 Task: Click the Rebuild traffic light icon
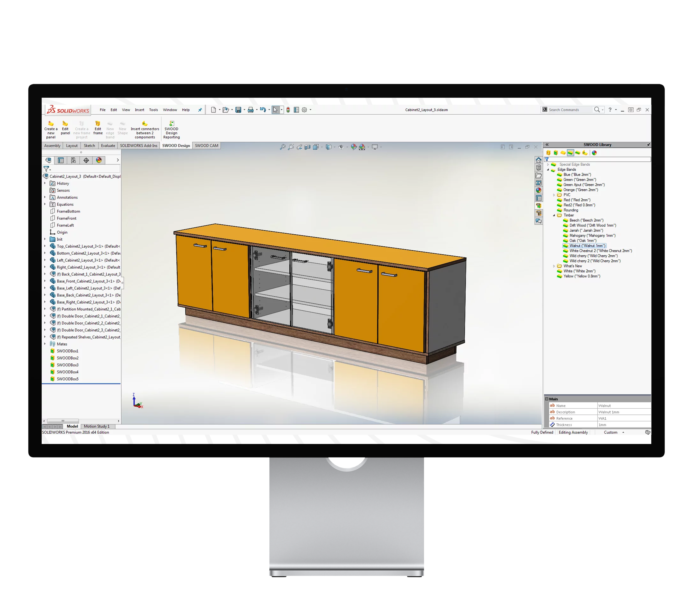(x=288, y=110)
